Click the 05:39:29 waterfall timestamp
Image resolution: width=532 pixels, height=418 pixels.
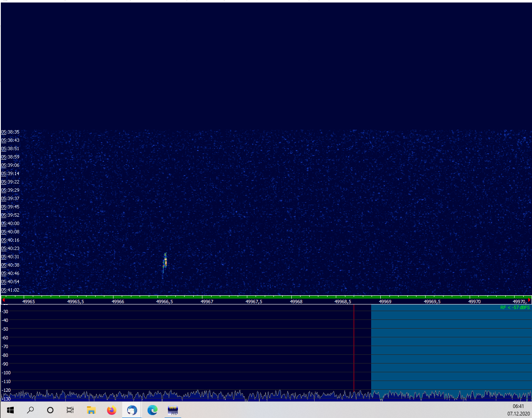click(10, 190)
